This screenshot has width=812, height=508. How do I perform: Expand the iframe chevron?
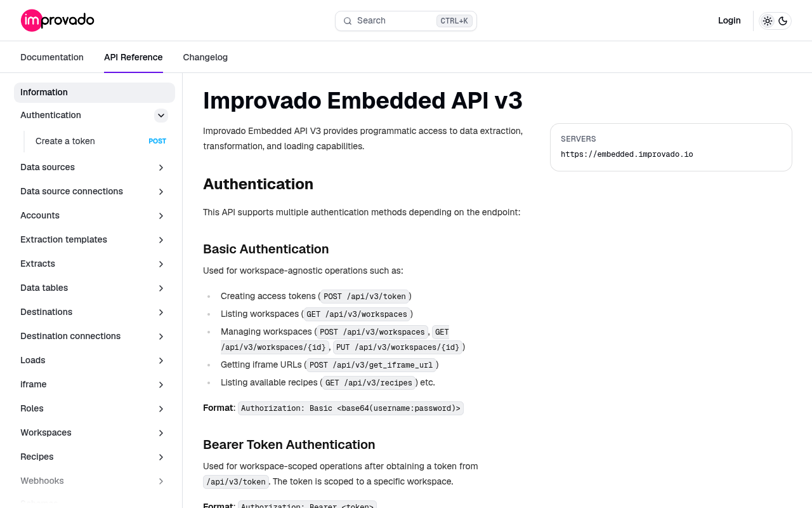[x=161, y=385]
